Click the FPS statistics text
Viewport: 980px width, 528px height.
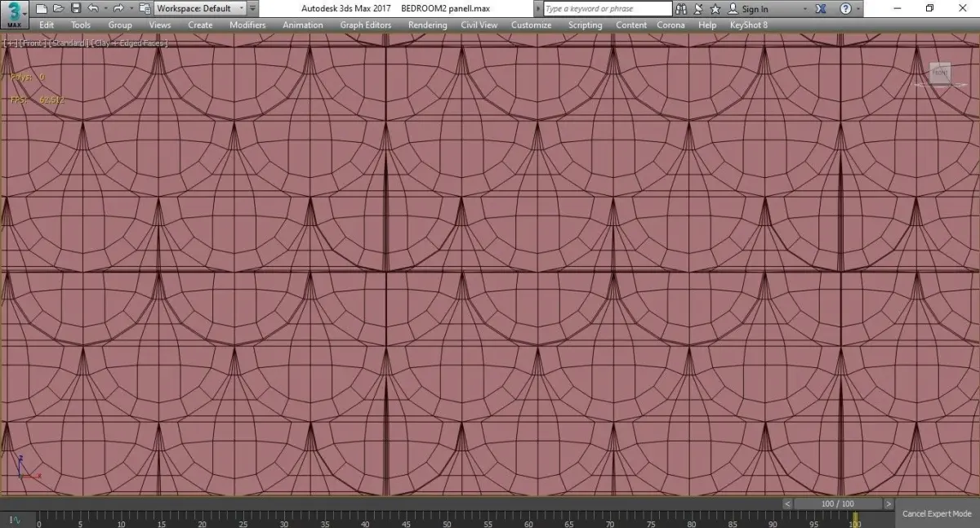(x=38, y=100)
